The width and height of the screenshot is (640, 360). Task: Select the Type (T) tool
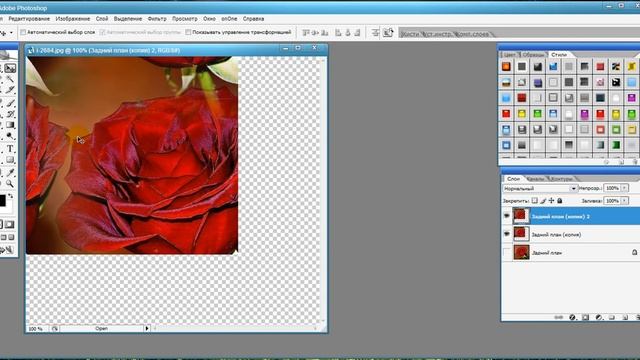tap(10, 149)
